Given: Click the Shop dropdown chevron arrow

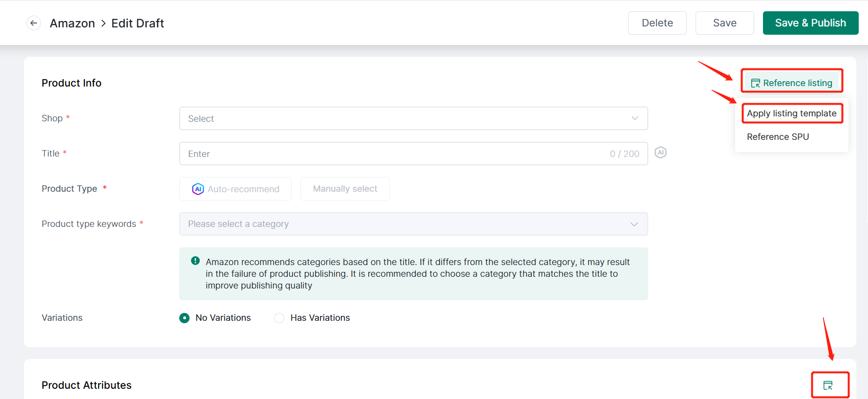Looking at the screenshot, I should [x=635, y=118].
